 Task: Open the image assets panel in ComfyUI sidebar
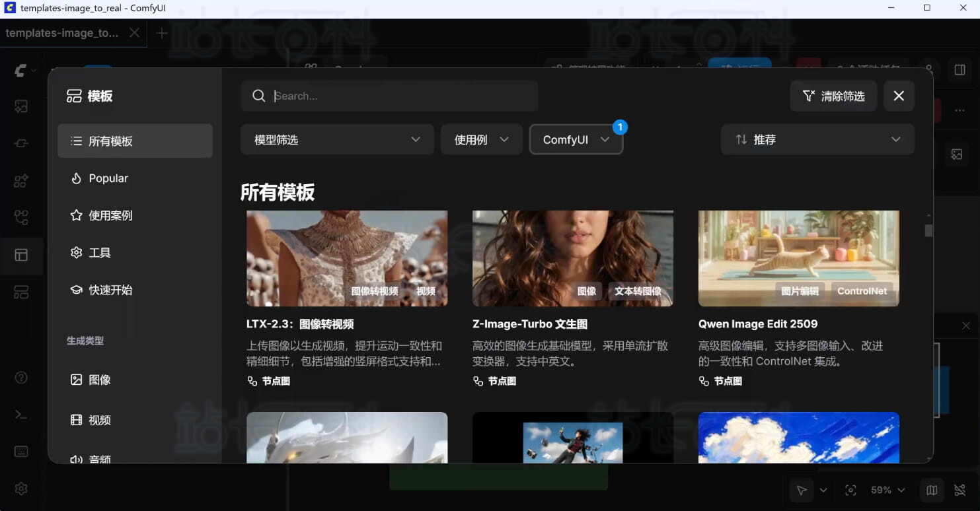[21, 106]
